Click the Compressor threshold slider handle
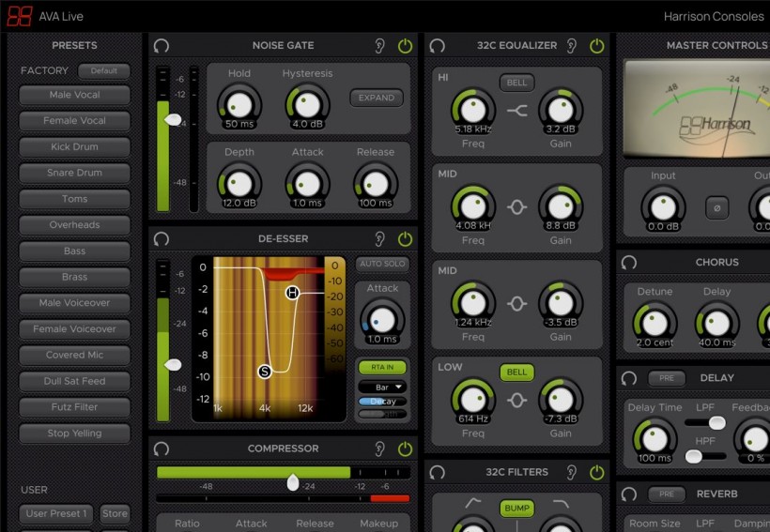Image resolution: width=770 pixels, height=532 pixels. 293,482
